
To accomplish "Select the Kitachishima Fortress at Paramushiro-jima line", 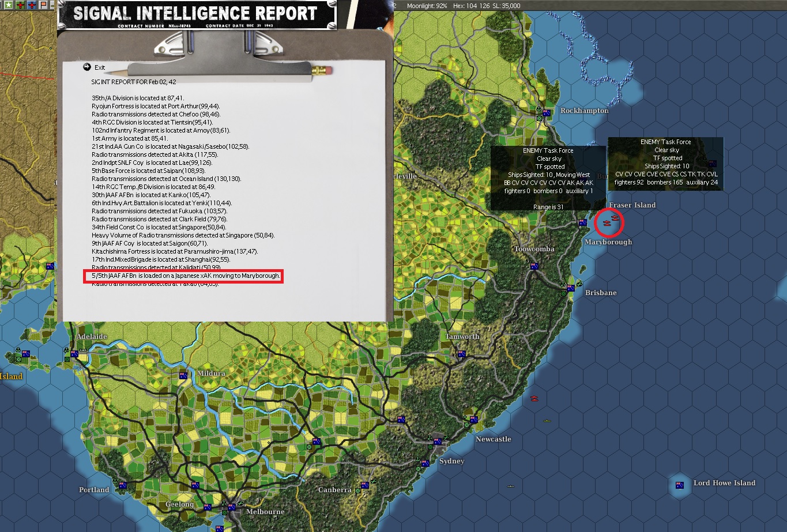I will tap(175, 251).
